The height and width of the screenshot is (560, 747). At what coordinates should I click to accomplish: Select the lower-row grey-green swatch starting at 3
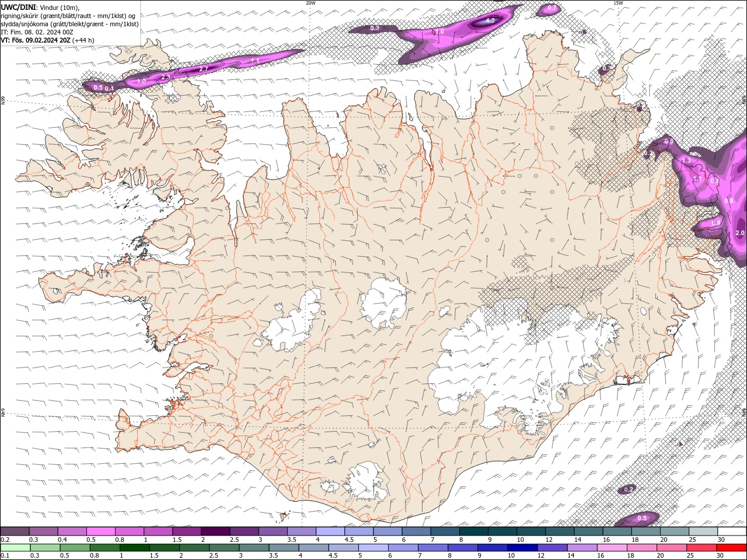click(x=254, y=548)
